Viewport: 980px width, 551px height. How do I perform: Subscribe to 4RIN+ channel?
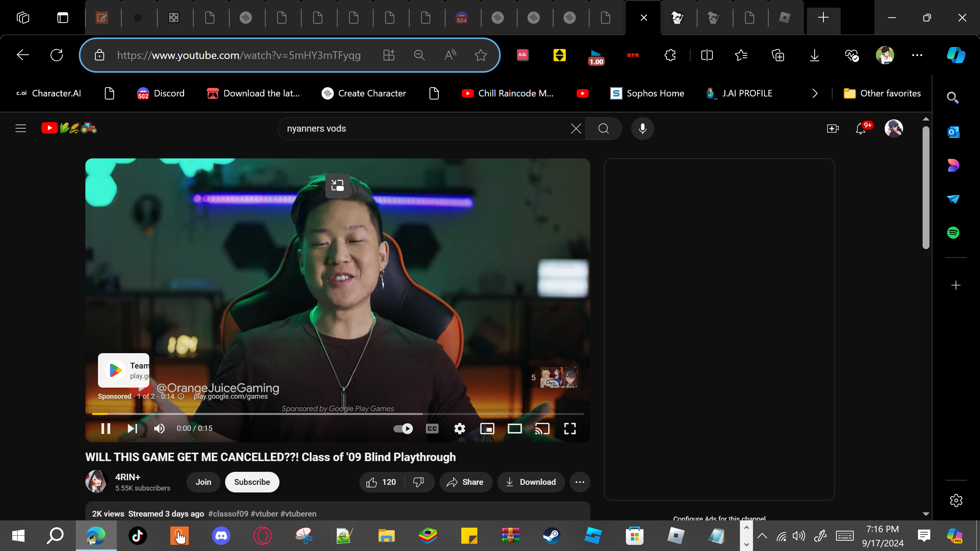[252, 482]
